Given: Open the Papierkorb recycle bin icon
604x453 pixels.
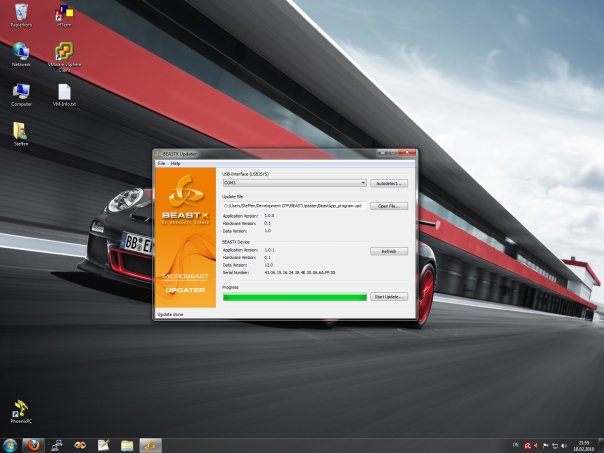Looking at the screenshot, I should click(21, 13).
